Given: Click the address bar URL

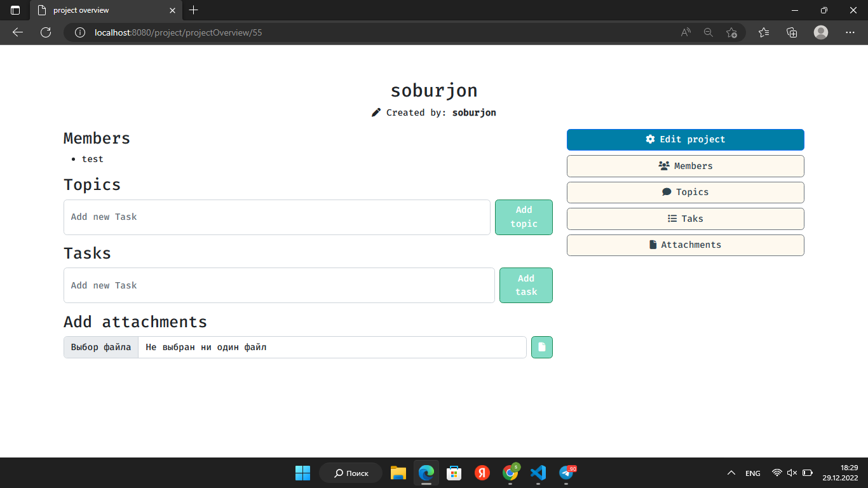Looking at the screenshot, I should (178, 32).
